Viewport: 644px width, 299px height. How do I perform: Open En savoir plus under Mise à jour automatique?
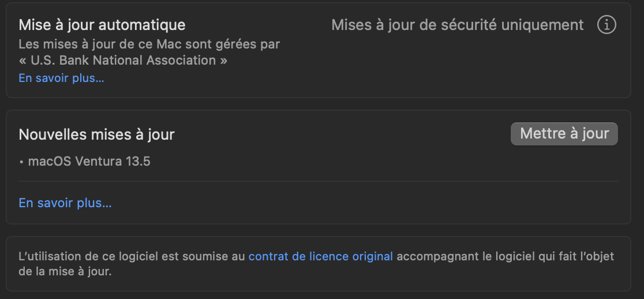tap(61, 79)
